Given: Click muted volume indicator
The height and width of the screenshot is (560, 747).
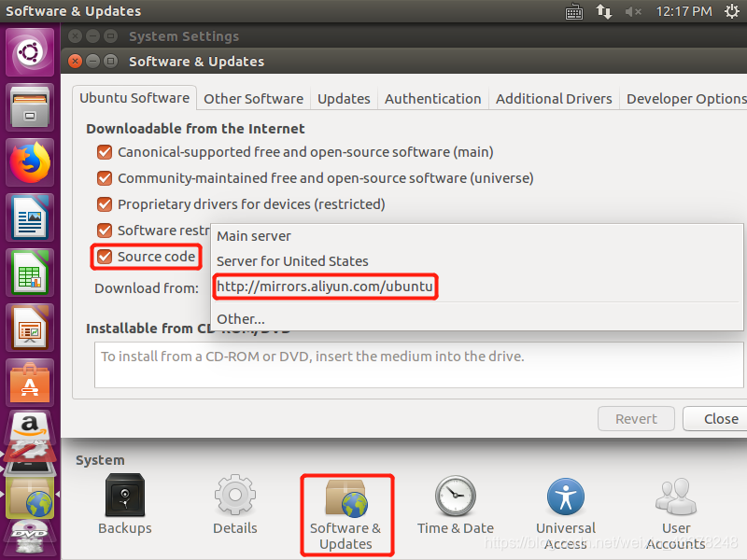Looking at the screenshot, I should (633, 11).
